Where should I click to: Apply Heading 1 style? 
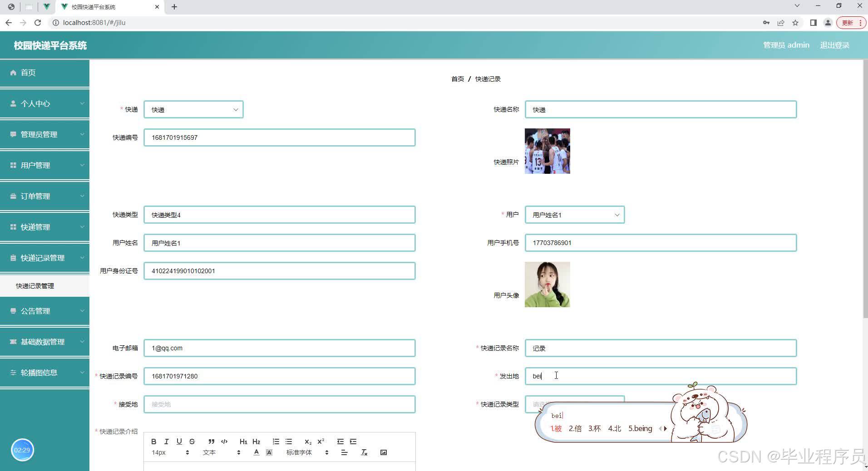[243, 442]
